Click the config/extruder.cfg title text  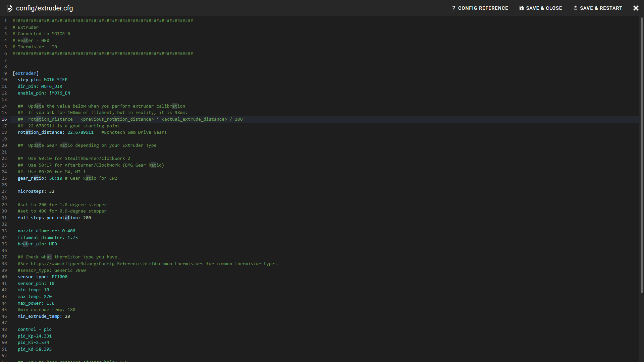tap(45, 8)
